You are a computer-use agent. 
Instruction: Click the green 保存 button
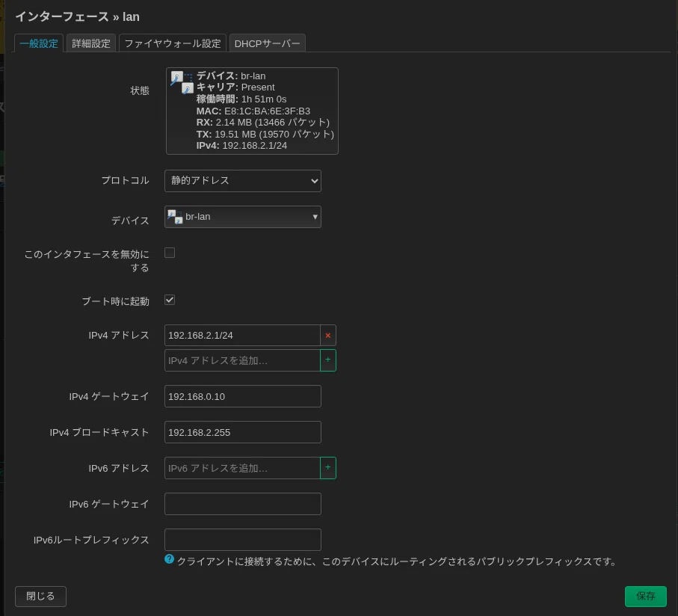[x=645, y=596]
